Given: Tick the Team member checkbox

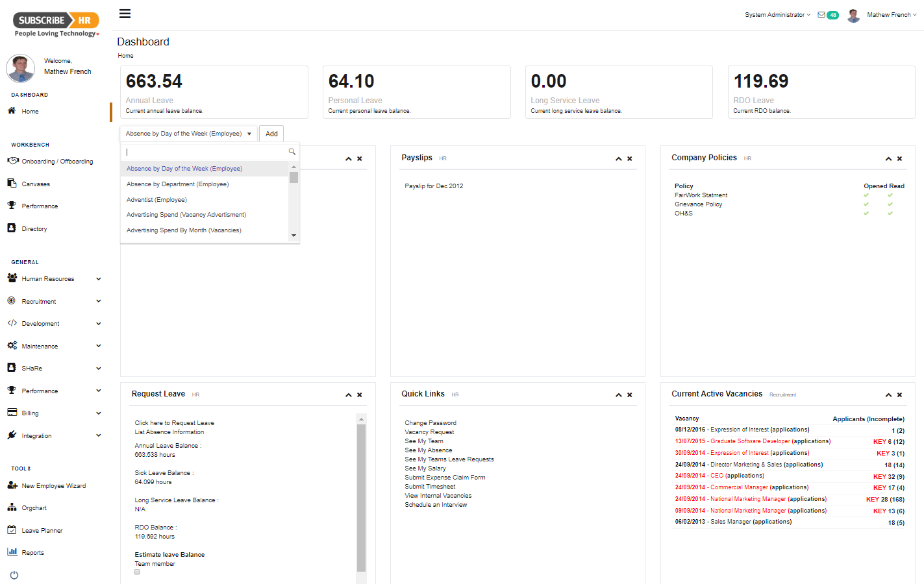Looking at the screenshot, I should [x=137, y=572].
